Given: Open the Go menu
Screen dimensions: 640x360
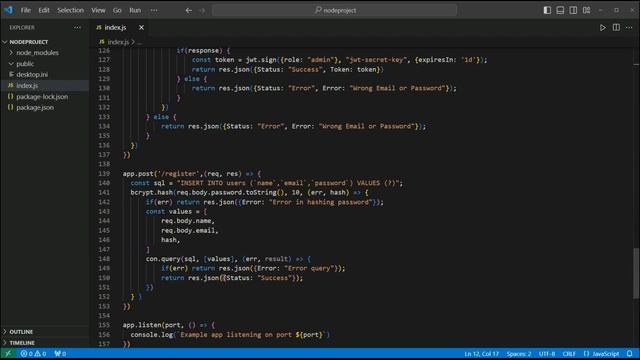Looking at the screenshot, I should [117, 10].
